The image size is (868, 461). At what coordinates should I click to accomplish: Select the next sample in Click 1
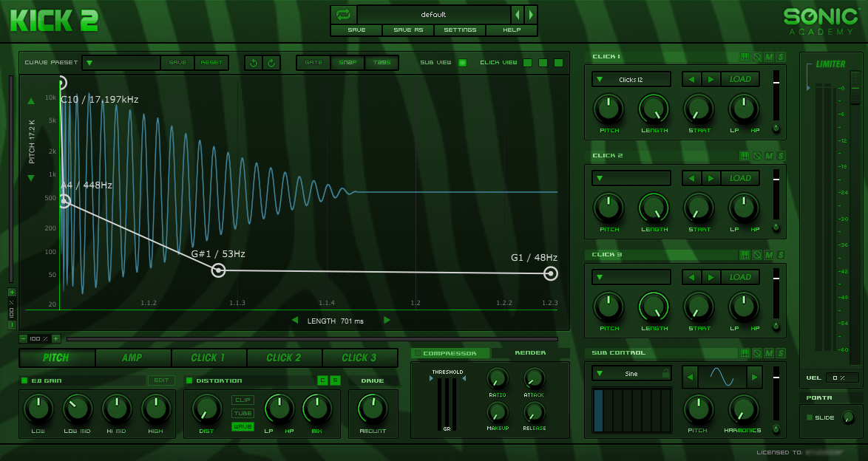[x=711, y=79]
